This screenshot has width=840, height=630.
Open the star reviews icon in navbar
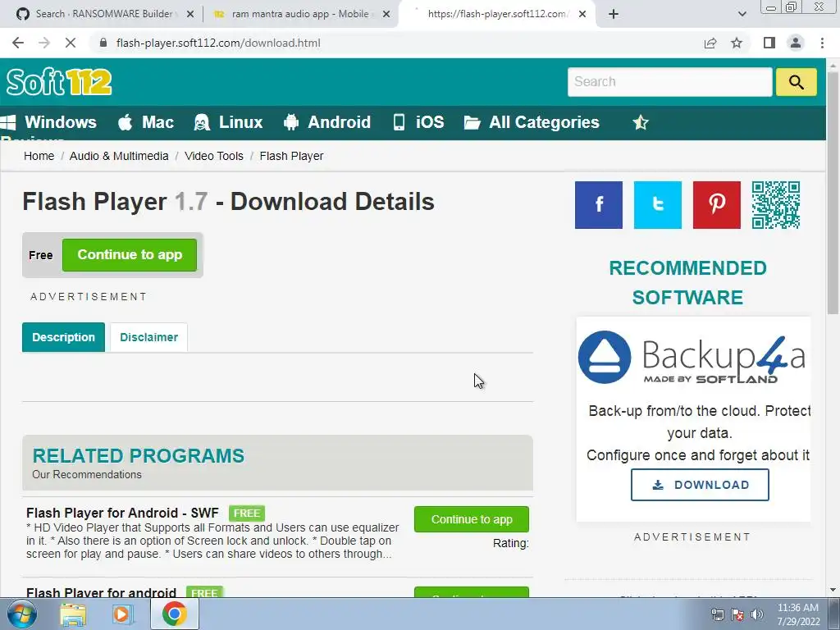640,123
